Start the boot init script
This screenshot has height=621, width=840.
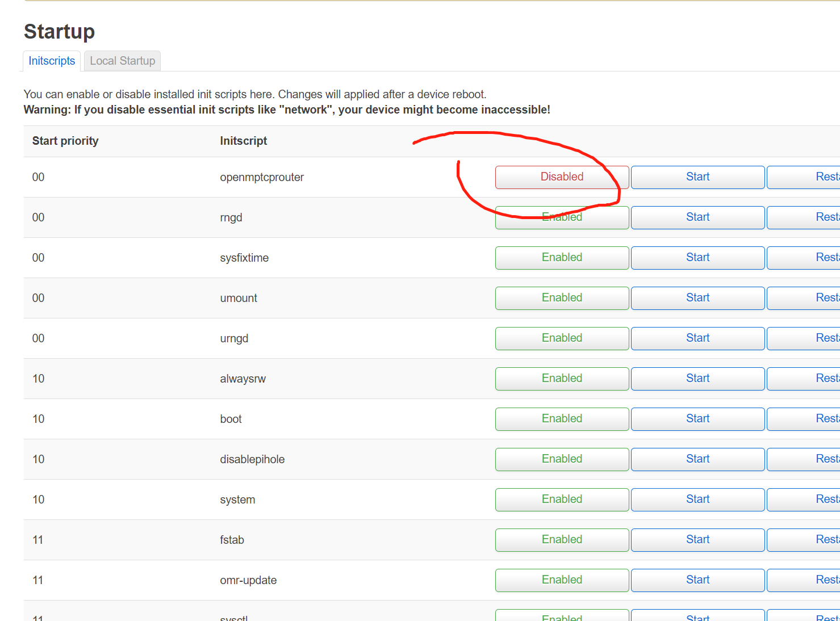(697, 419)
